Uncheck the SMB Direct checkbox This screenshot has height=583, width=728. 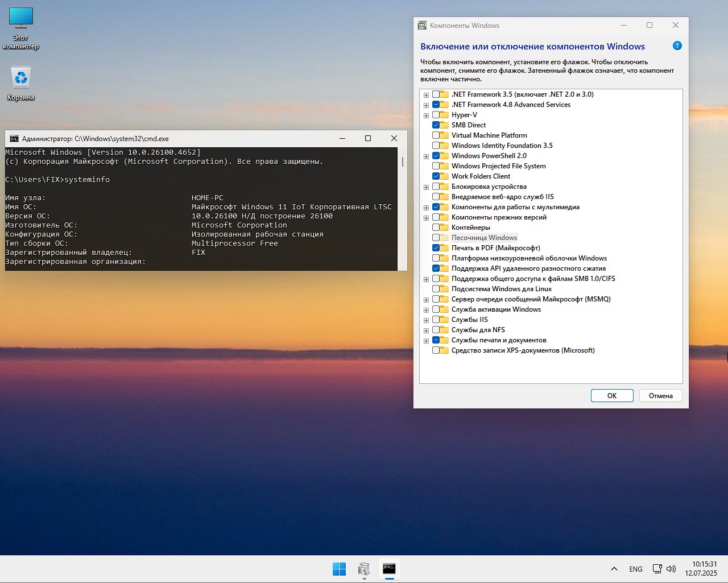pos(436,125)
